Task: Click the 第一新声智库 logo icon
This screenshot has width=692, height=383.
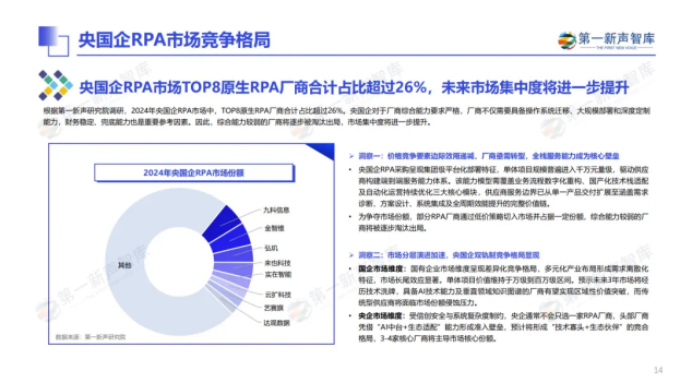Action: [567, 41]
